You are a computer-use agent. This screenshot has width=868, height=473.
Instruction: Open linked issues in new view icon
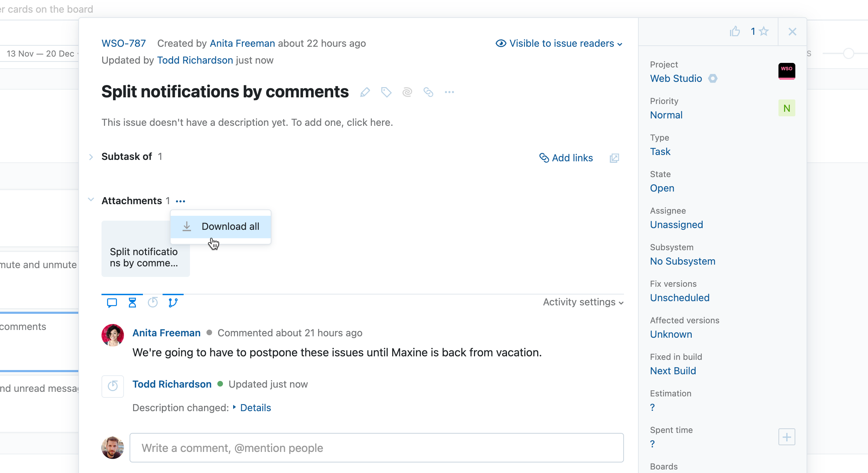pyautogui.click(x=614, y=158)
